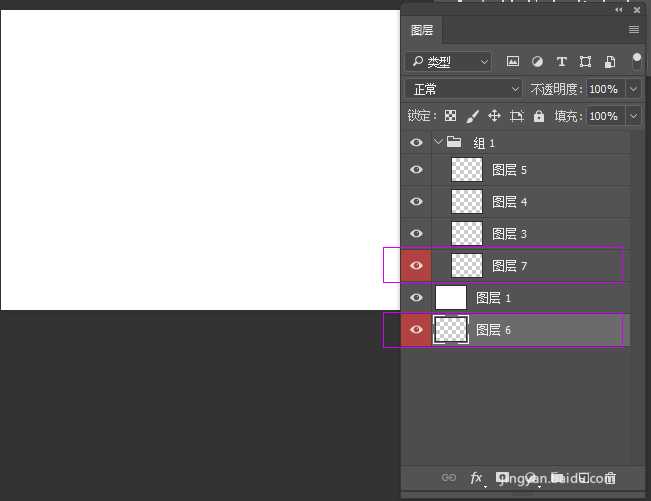
Task: Lock transparent pixels checkerboard icon
Action: tap(450, 116)
